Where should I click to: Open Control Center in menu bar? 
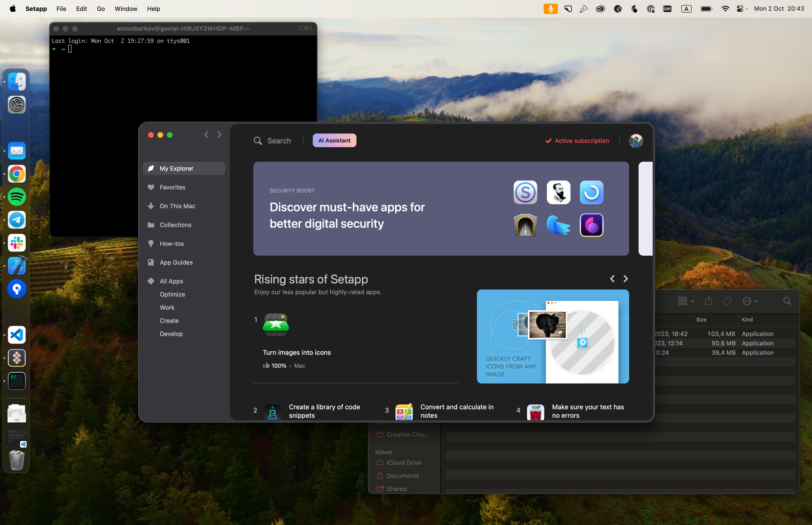click(x=741, y=8)
